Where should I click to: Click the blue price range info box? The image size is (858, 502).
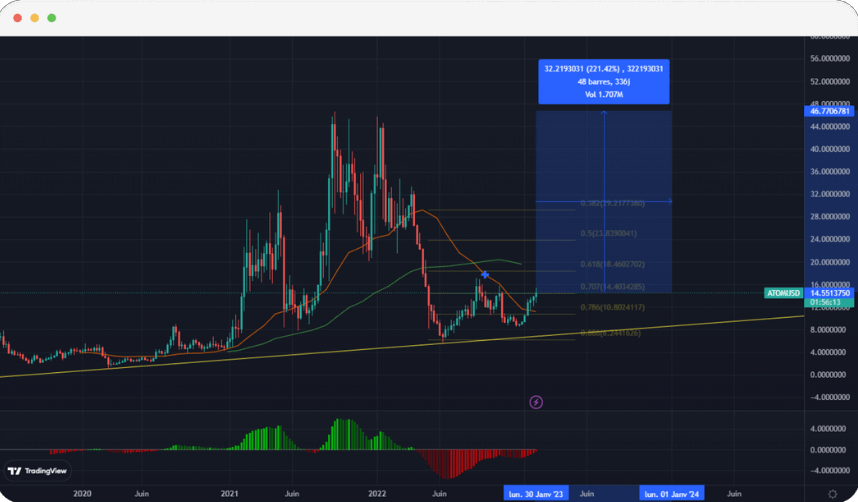[x=604, y=82]
